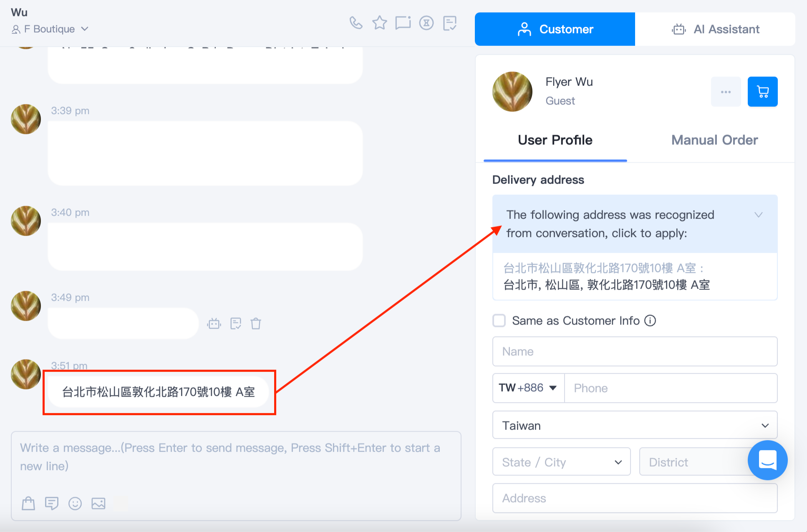
Task: Open the emoji picker icon
Action: [75, 504]
